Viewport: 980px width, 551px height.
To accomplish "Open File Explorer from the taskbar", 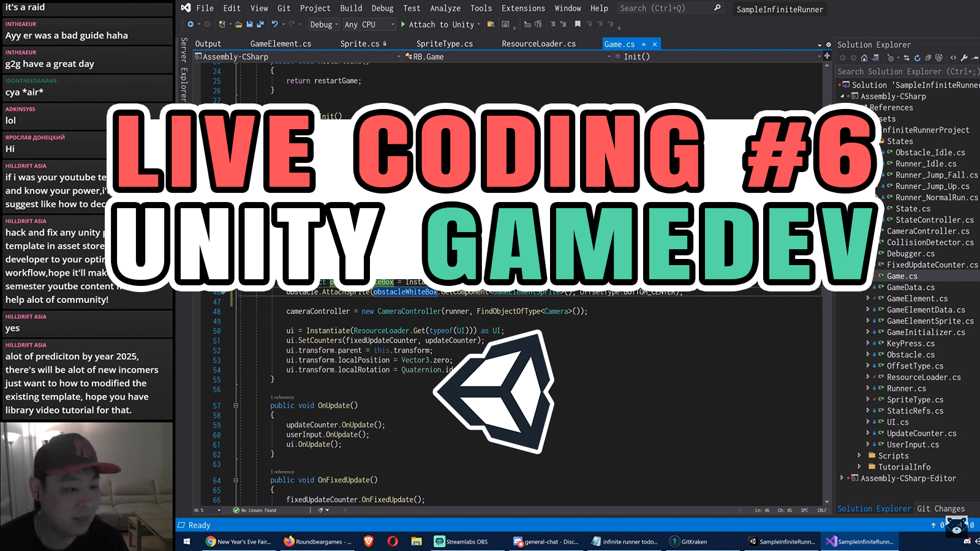I will click(417, 541).
